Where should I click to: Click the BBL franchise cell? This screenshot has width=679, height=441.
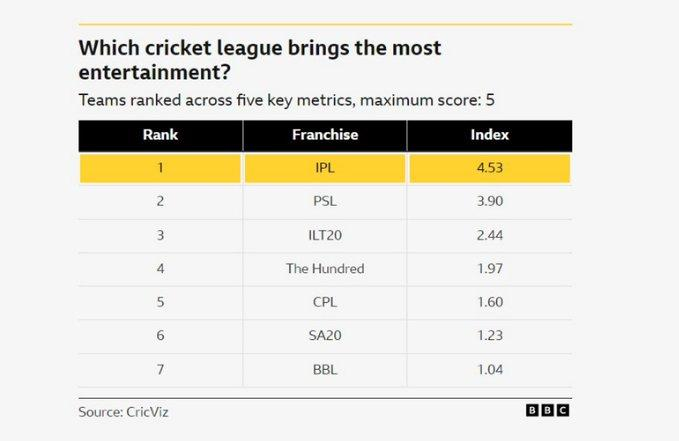click(324, 370)
